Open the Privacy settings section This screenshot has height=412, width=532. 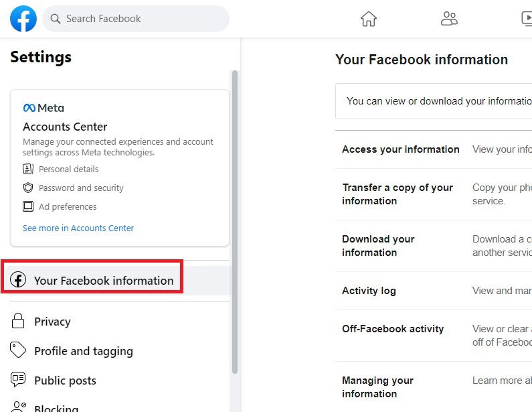(x=52, y=322)
